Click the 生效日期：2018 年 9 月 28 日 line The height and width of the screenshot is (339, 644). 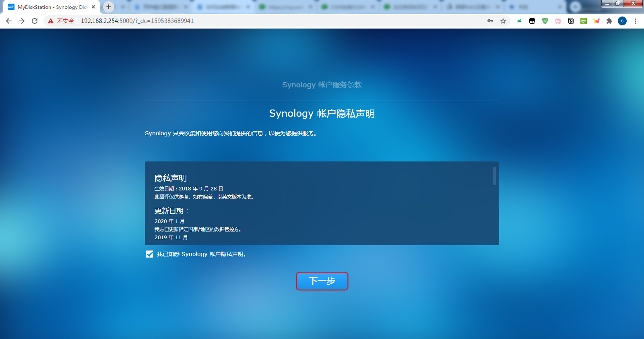[189, 188]
